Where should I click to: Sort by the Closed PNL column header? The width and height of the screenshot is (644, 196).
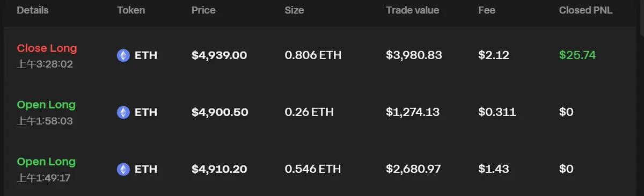point(586,10)
